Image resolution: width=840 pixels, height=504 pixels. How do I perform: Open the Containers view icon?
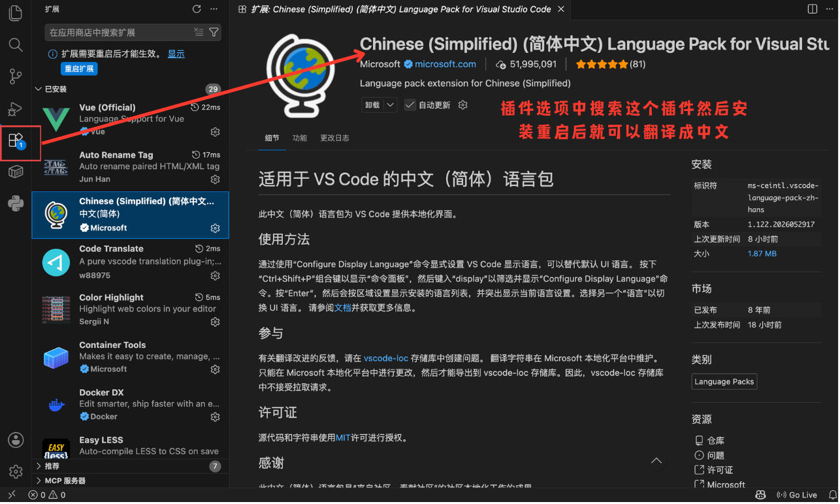pyautogui.click(x=16, y=172)
